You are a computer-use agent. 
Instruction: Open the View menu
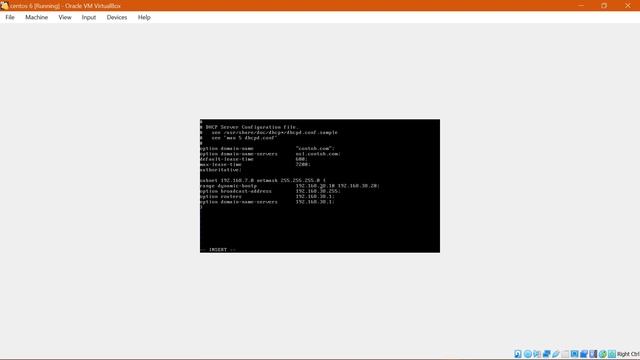[65, 17]
